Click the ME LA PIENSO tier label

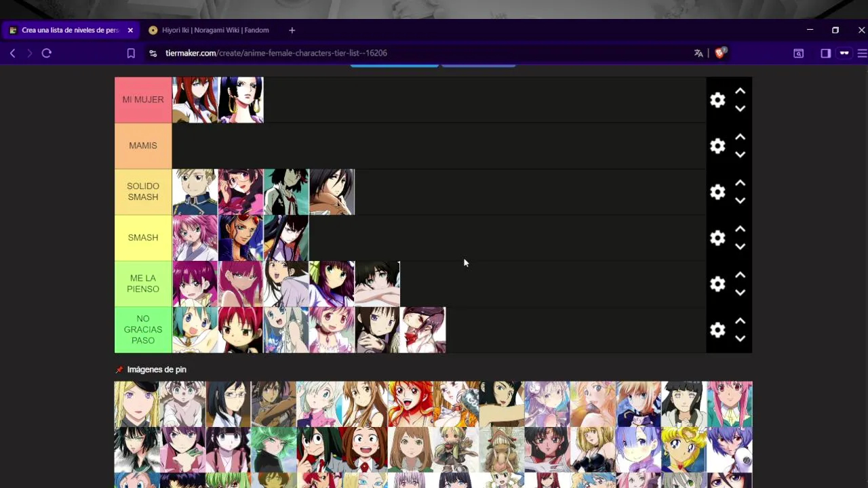[143, 284]
